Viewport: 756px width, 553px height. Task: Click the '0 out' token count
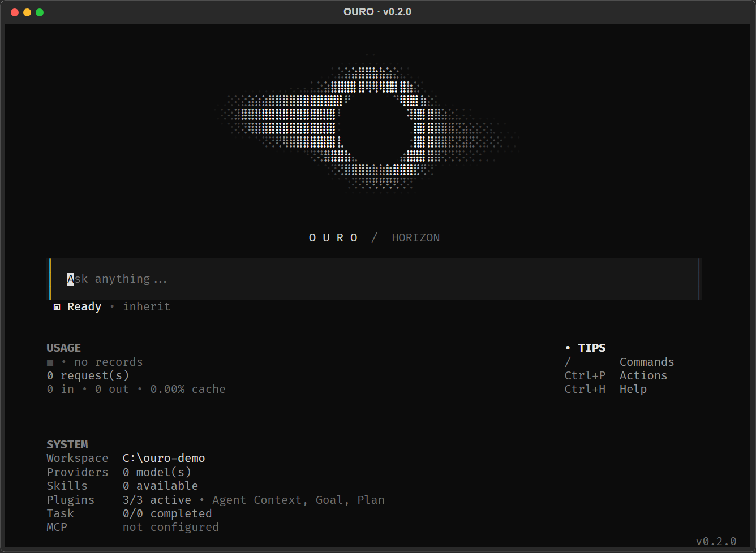pos(112,389)
